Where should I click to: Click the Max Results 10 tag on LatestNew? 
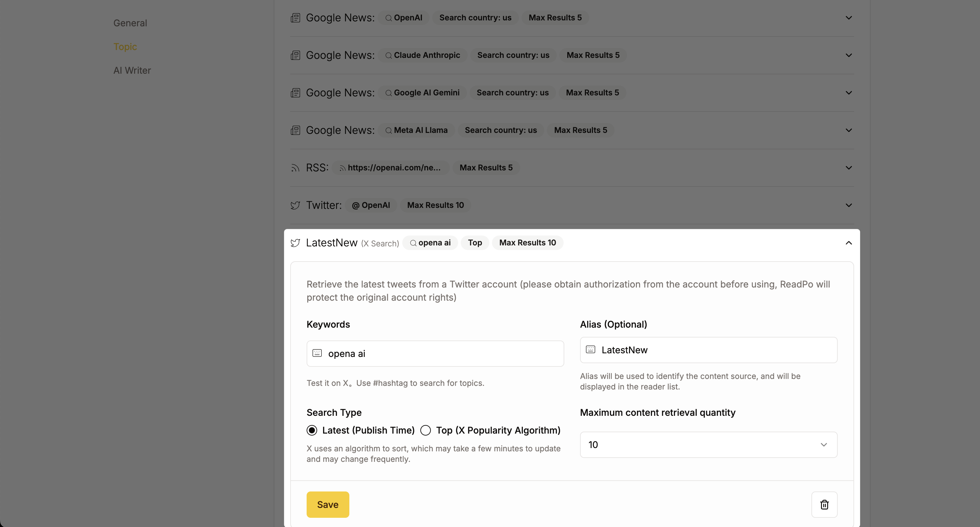pyautogui.click(x=527, y=243)
